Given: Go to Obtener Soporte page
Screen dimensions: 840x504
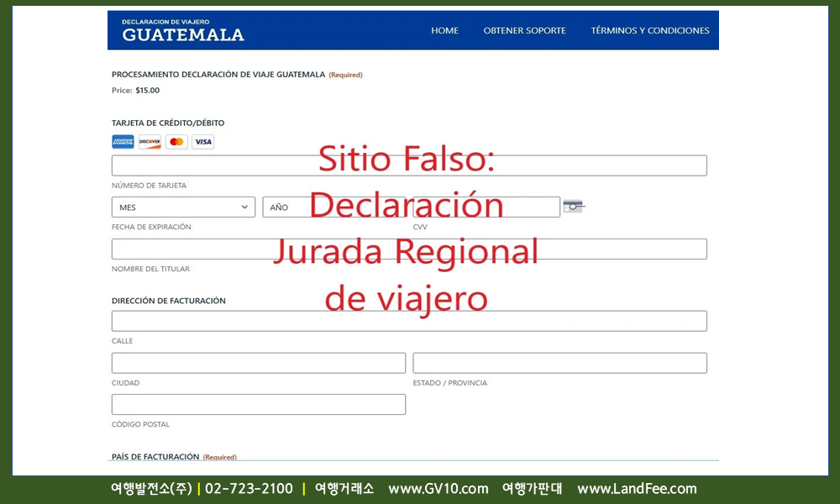Looking at the screenshot, I should (524, 30).
